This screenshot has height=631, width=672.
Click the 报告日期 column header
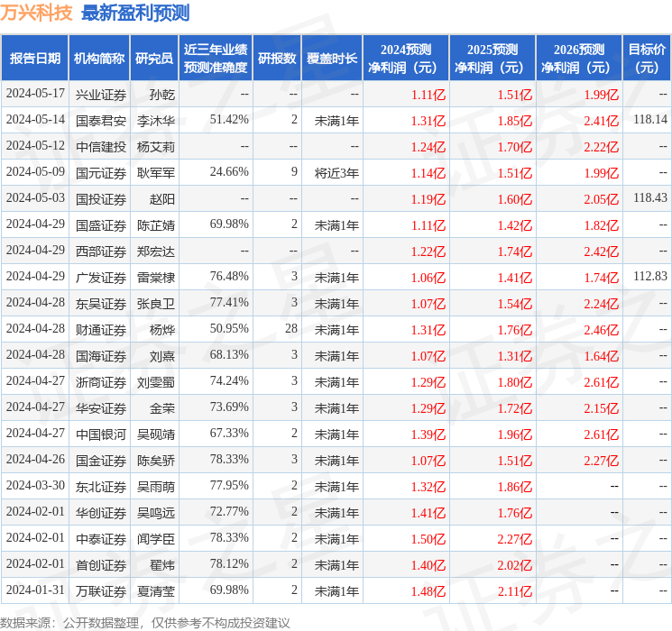click(34, 58)
